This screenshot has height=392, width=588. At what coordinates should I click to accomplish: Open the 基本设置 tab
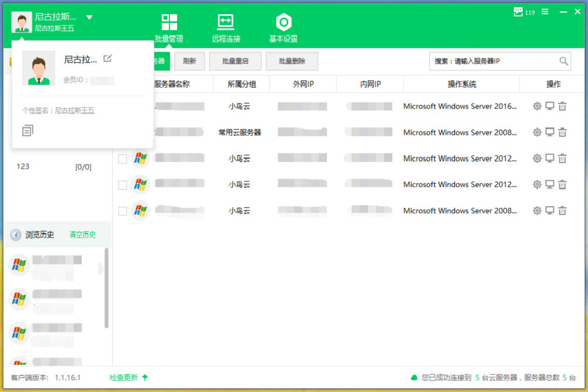(283, 28)
